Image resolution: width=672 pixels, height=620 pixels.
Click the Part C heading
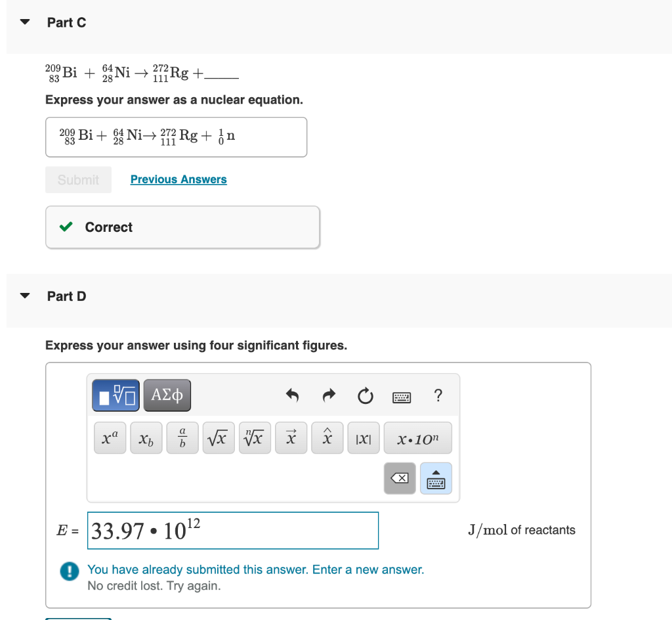pyautogui.click(x=66, y=22)
